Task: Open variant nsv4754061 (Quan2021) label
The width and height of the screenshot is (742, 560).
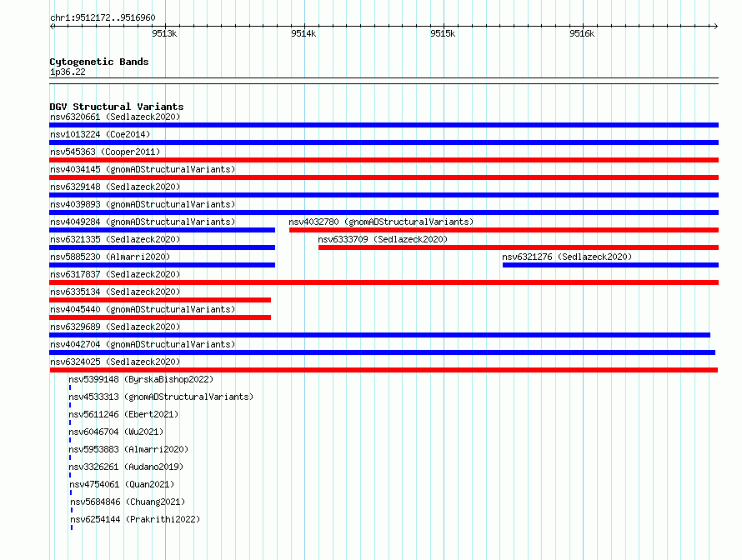Action: 122,484
